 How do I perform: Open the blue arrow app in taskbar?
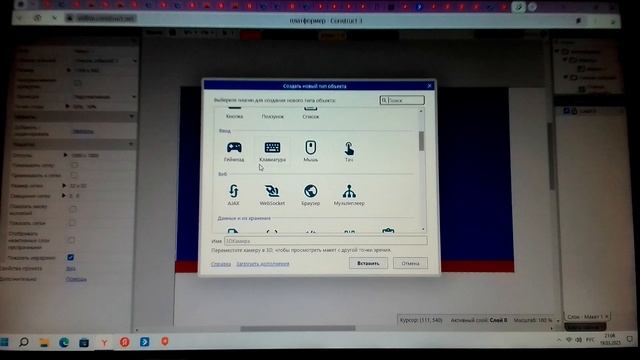(144, 342)
